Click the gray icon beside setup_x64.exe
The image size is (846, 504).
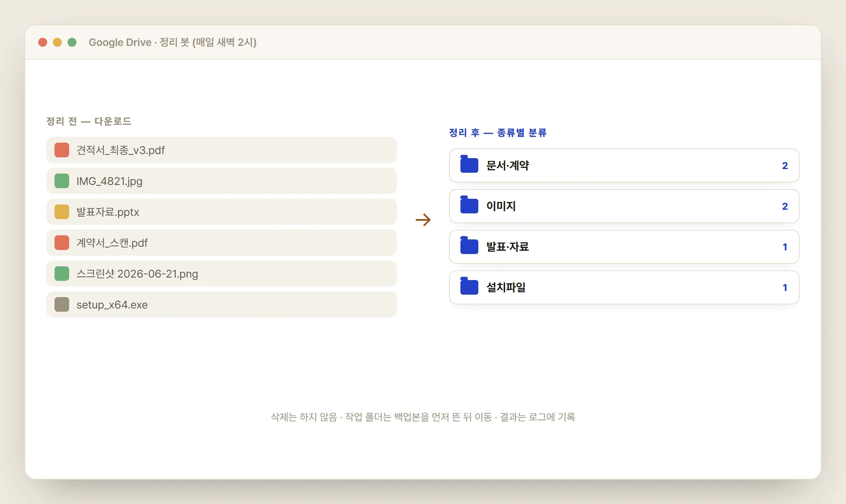tap(62, 304)
